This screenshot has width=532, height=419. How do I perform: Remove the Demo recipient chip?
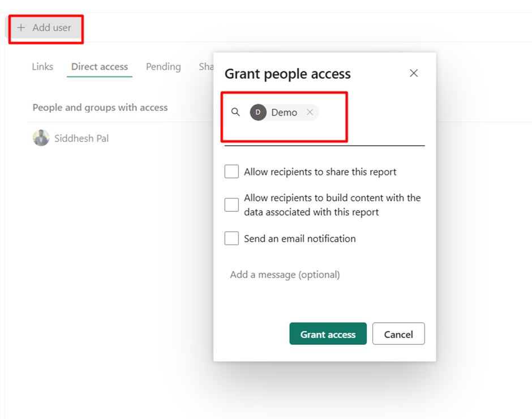pos(310,112)
